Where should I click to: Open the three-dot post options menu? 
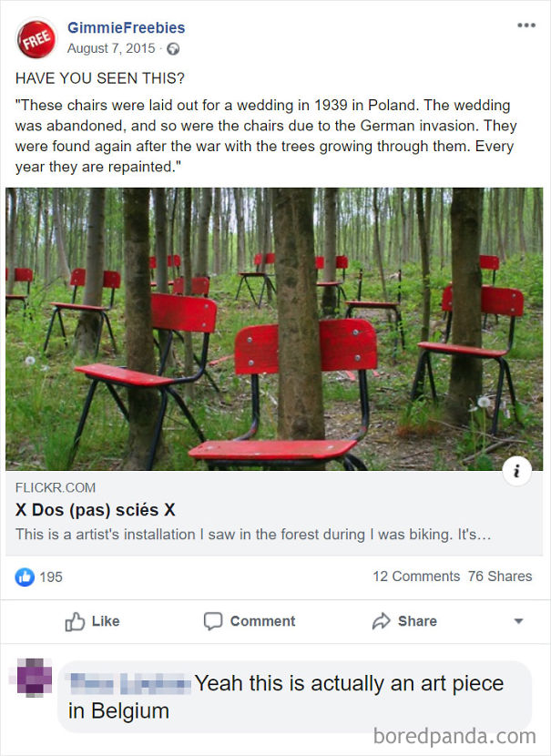(x=525, y=26)
